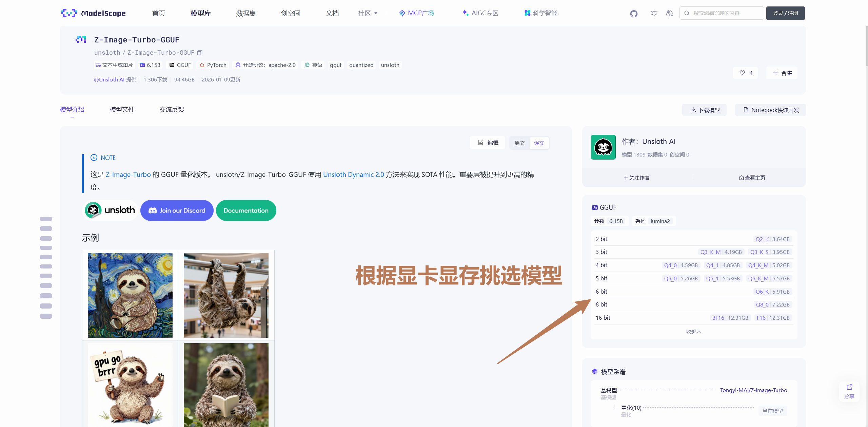Image resolution: width=868 pixels, height=427 pixels.
Task: Open the hanging sloth in mall image
Action: 226,295
